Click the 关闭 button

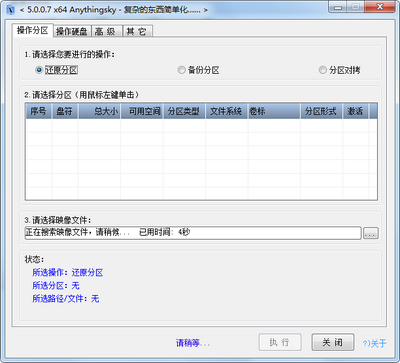coord(333,342)
